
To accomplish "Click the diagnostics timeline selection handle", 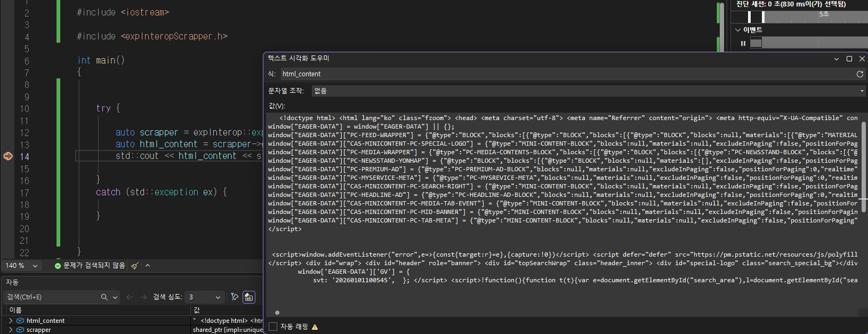I will point(763,17).
